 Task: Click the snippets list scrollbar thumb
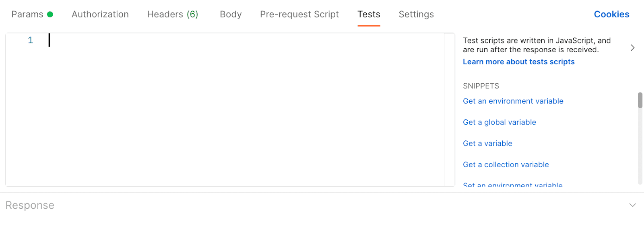click(x=640, y=100)
